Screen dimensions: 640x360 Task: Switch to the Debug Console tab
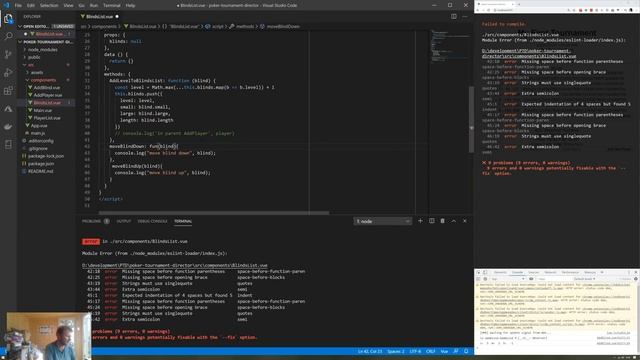(152, 221)
